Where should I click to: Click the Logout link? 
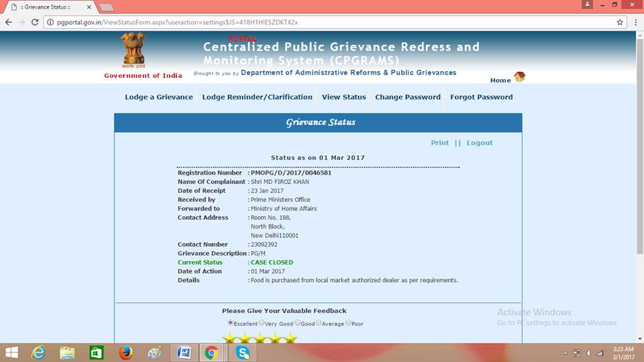(479, 142)
